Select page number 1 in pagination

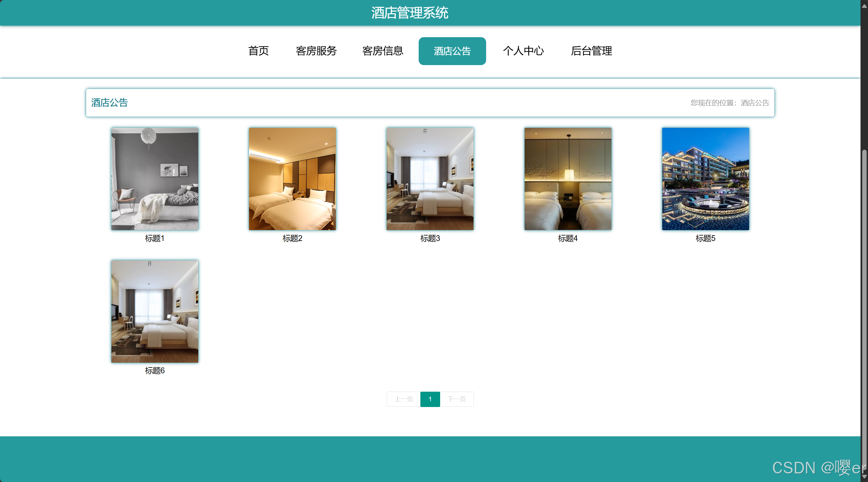[x=430, y=399]
